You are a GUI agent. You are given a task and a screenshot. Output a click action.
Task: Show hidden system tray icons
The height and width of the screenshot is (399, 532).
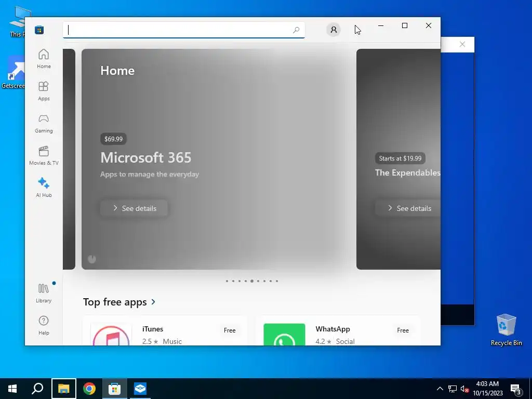(x=440, y=389)
